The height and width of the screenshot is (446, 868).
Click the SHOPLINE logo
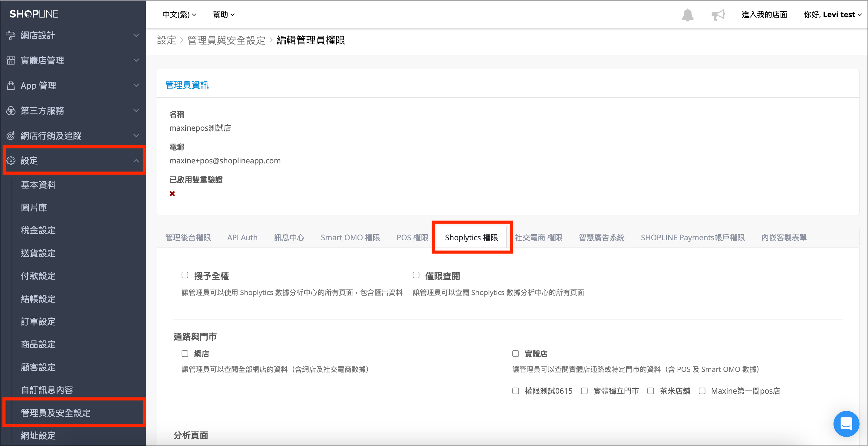(x=34, y=14)
